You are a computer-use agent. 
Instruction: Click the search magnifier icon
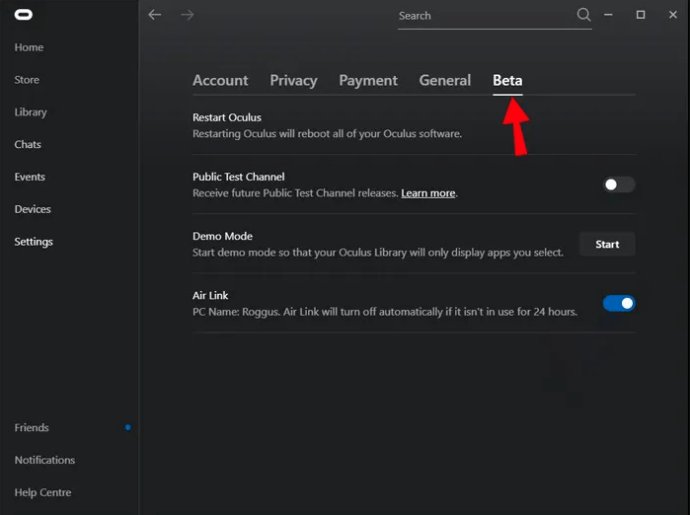point(584,15)
